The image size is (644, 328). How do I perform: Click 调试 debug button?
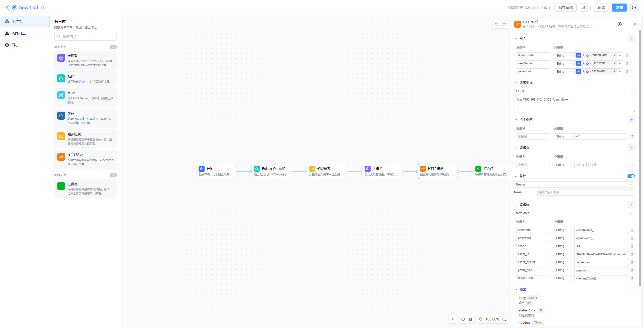[x=601, y=8]
